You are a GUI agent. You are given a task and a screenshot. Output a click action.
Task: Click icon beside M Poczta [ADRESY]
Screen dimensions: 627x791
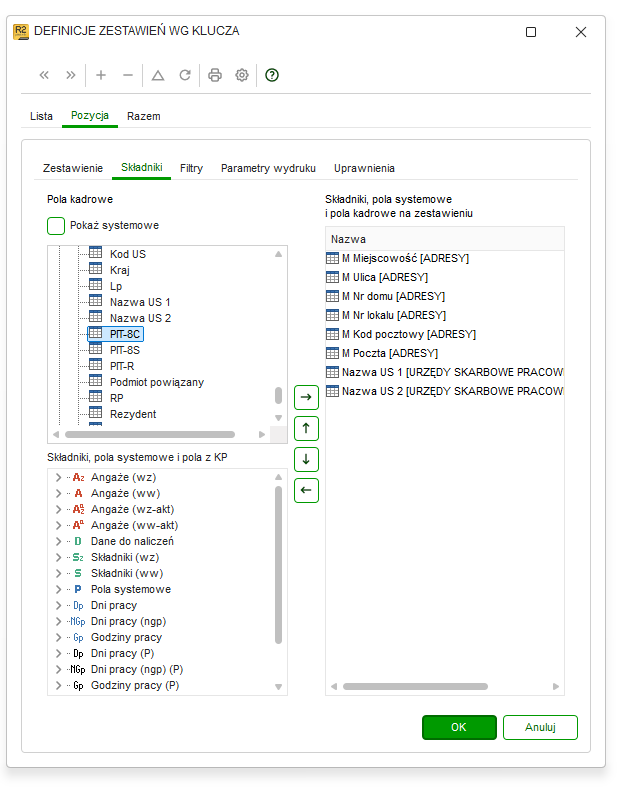coord(332,353)
